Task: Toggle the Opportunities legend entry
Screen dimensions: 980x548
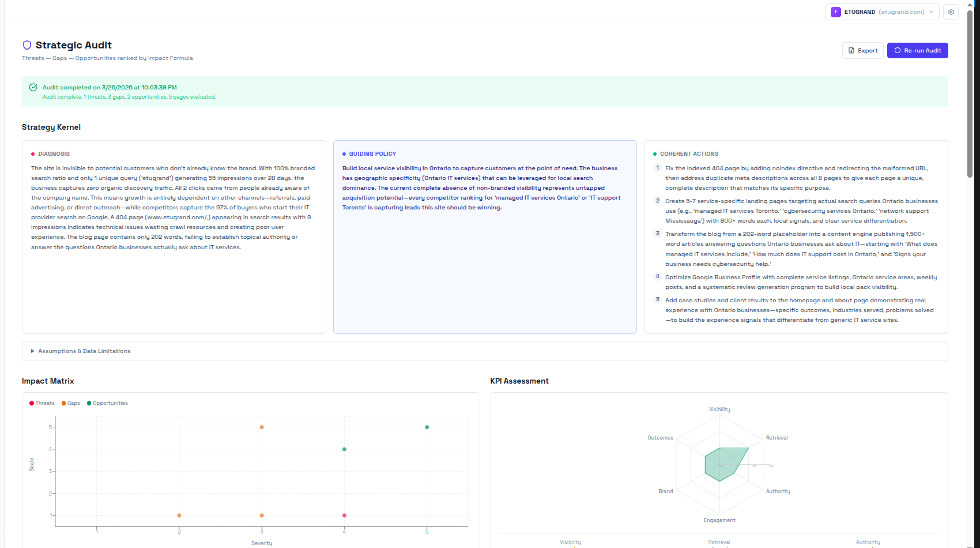Action: click(x=107, y=403)
